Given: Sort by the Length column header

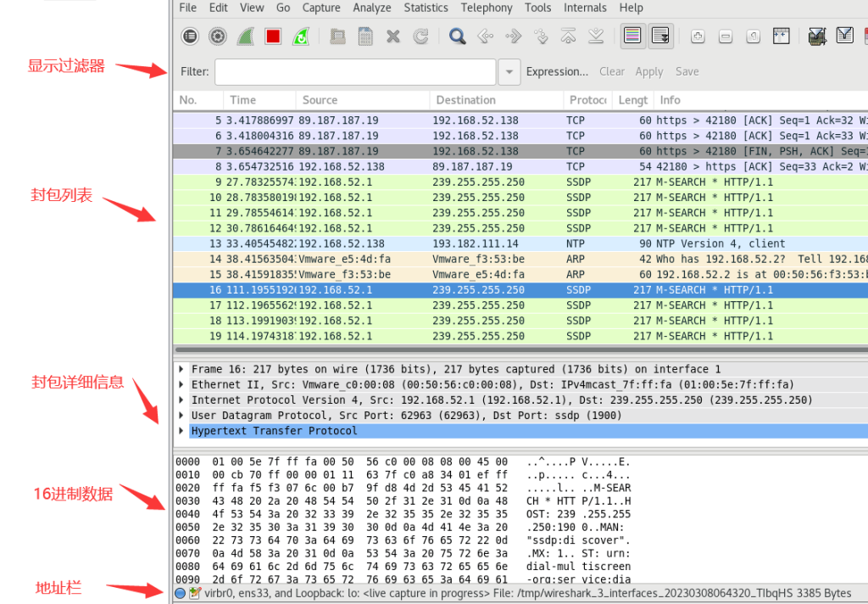Looking at the screenshot, I should click(633, 100).
